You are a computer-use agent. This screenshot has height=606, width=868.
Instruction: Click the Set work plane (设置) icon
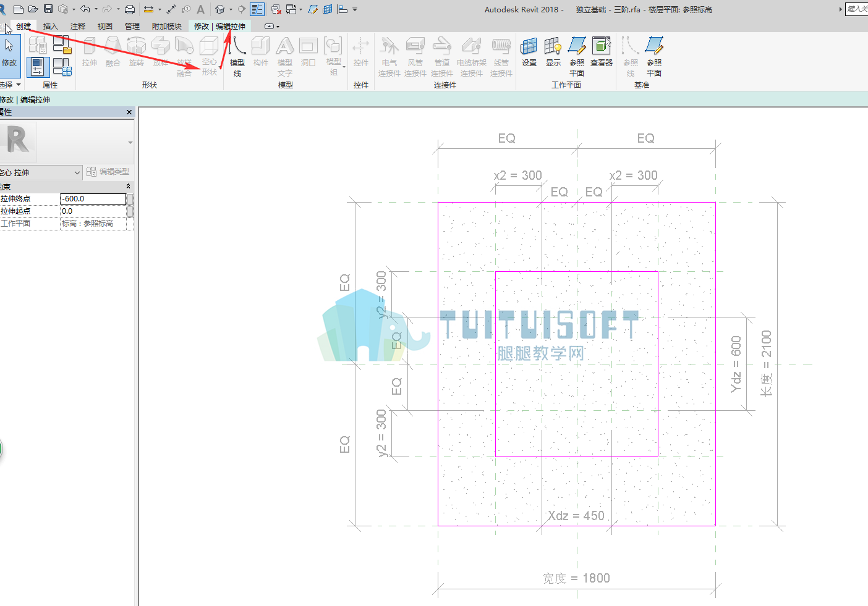pos(529,52)
